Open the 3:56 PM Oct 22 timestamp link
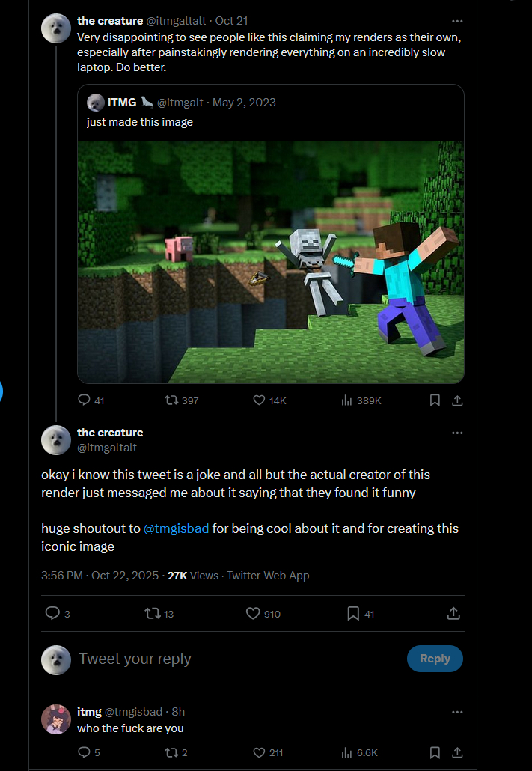This screenshot has height=771, width=532. 100,576
